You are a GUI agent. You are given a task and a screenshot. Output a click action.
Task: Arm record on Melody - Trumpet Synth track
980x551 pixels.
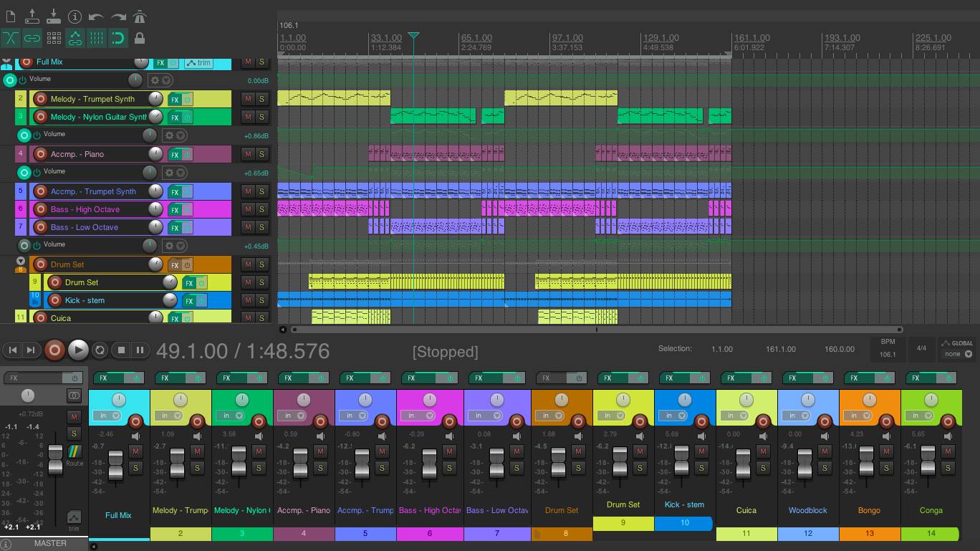[x=41, y=99]
